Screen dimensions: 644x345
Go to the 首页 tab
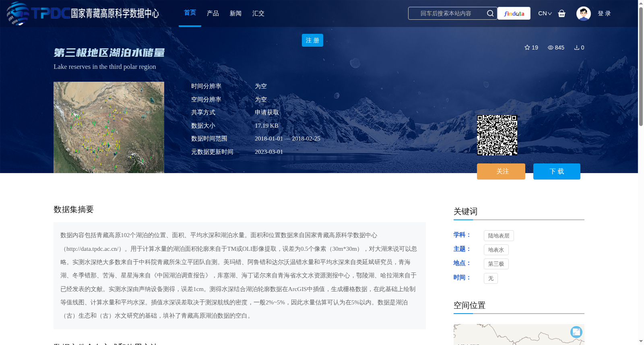pos(190,13)
